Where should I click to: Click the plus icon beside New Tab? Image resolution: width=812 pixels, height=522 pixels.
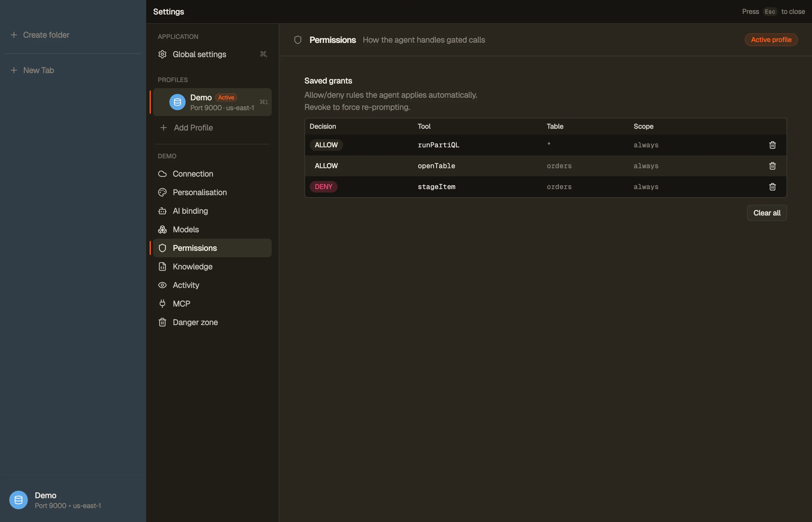click(x=14, y=70)
